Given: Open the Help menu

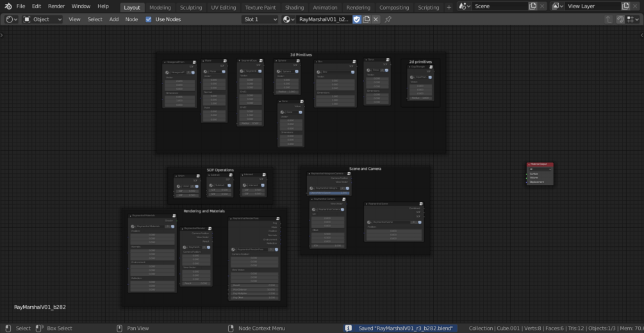Looking at the screenshot, I should pos(103,6).
